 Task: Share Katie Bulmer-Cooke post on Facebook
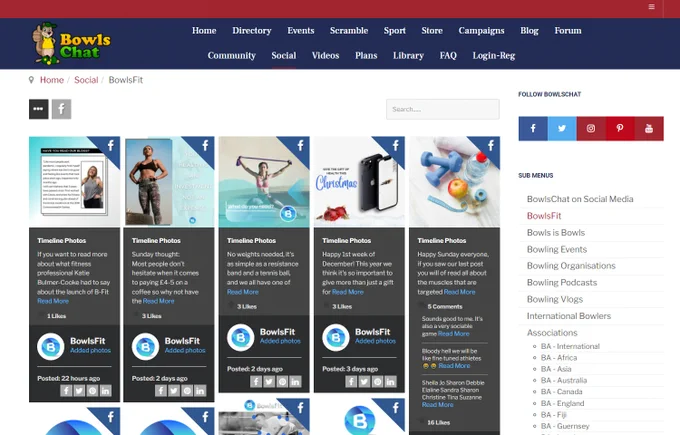66,391
